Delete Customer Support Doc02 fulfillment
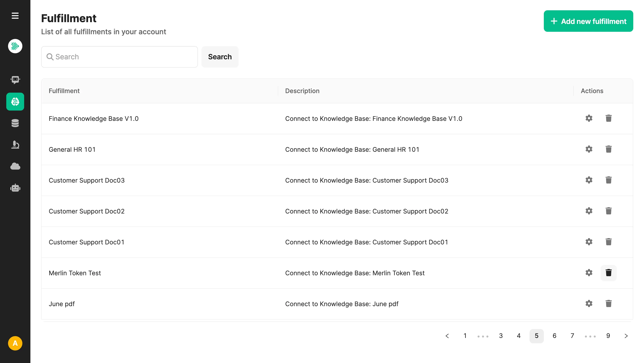644x363 pixels. point(608,211)
